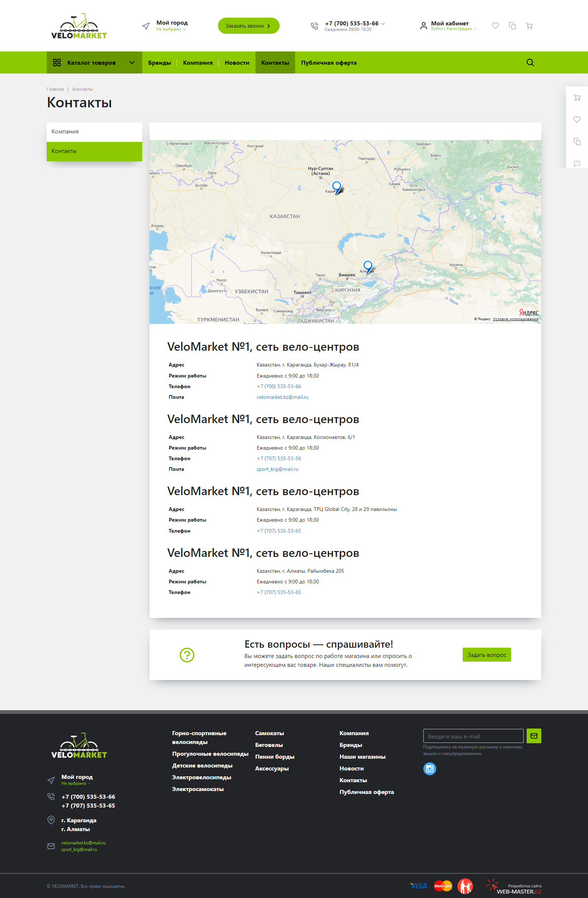Open footer 'Наши магазины' link
Screen dimensions: 588x898
coord(362,756)
